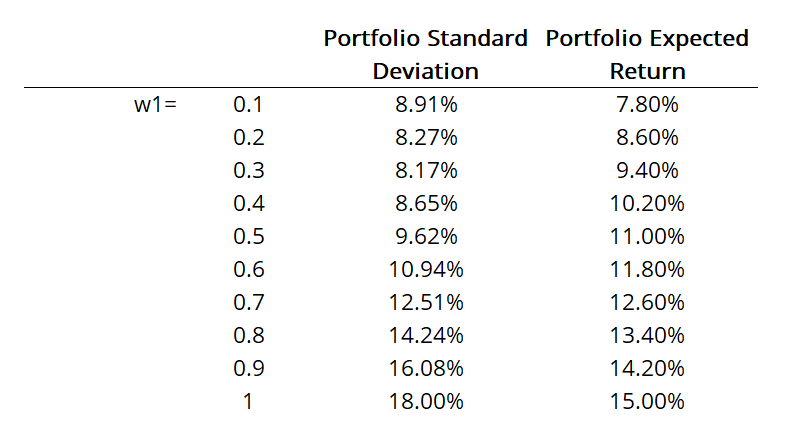The height and width of the screenshot is (435, 788).
Task: Select the 7.80% expected return cell
Action: [x=648, y=105]
